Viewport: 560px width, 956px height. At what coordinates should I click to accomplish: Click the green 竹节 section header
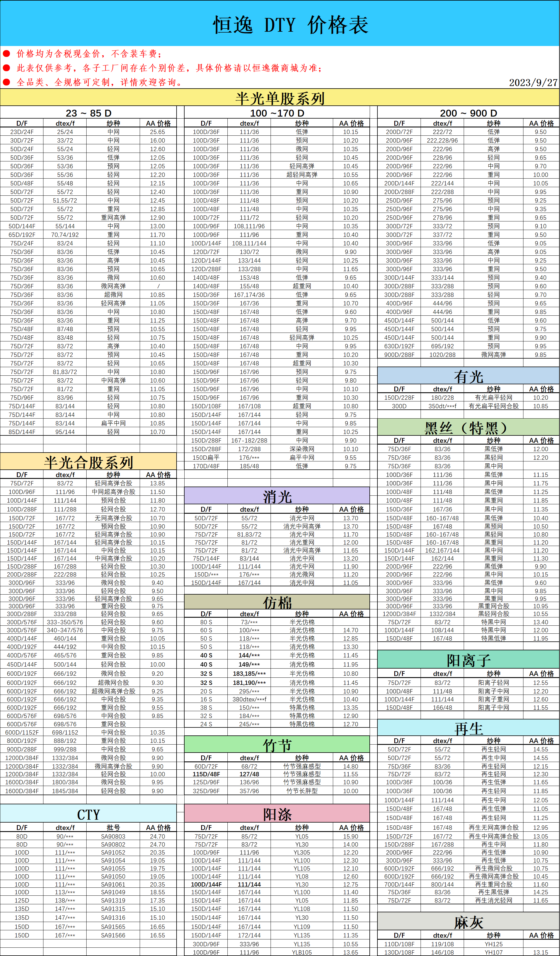[x=277, y=745]
